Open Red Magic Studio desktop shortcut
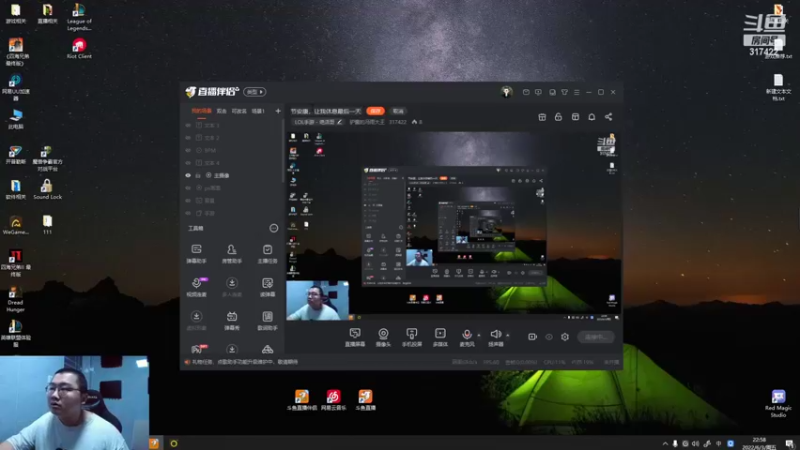The width and height of the screenshot is (800, 450). pyautogui.click(x=778, y=404)
